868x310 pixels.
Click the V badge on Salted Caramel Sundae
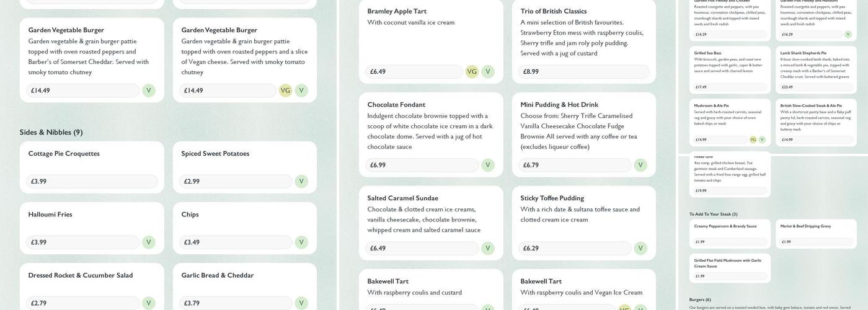coord(488,249)
